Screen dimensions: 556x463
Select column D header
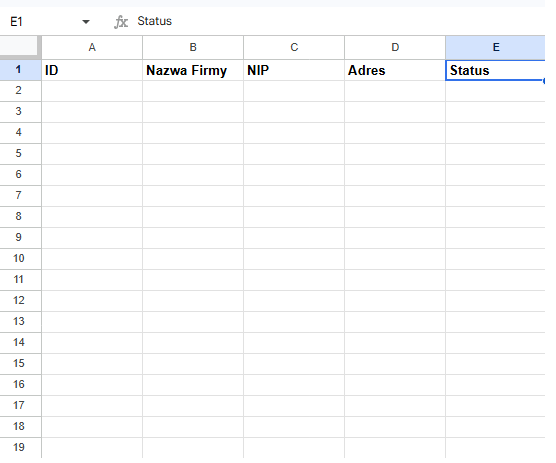395,47
